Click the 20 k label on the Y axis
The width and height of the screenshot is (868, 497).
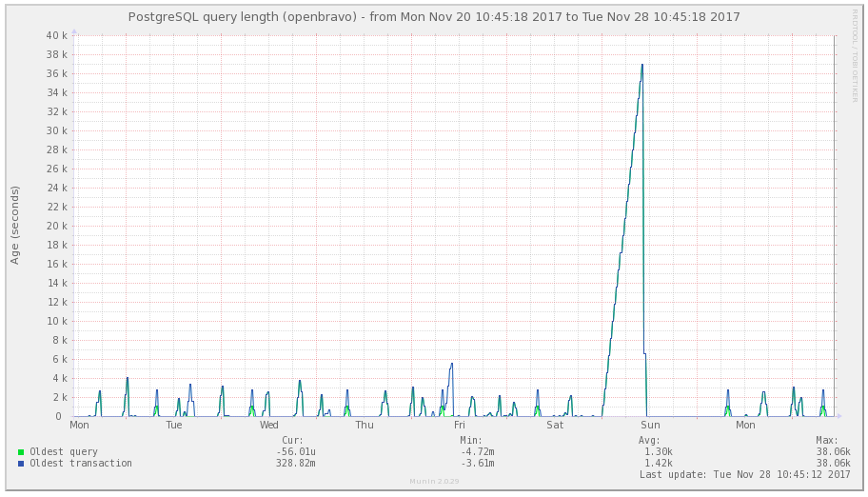[56, 226]
